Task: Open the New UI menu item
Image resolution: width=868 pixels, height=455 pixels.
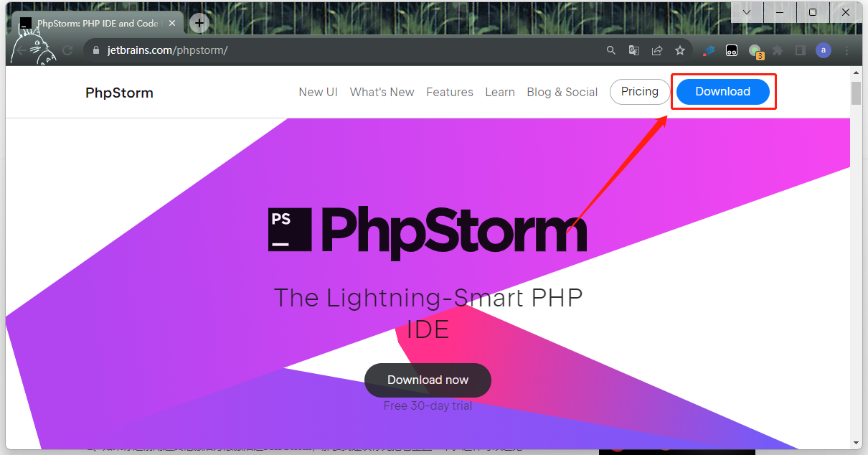Action: [x=318, y=92]
